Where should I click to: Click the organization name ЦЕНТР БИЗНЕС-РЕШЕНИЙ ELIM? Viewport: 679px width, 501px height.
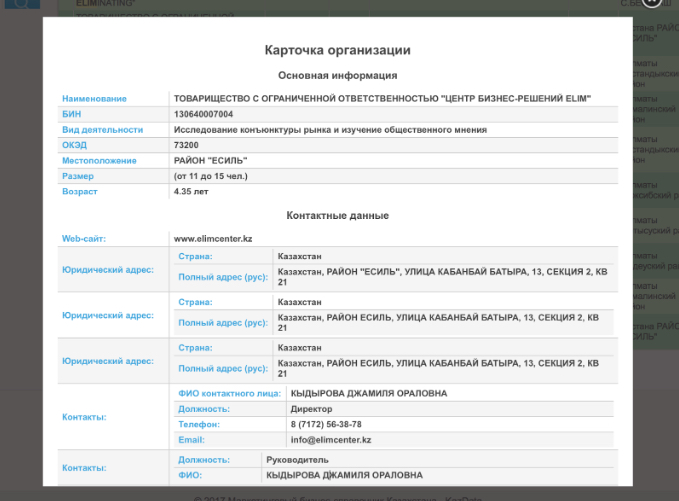coord(382,99)
